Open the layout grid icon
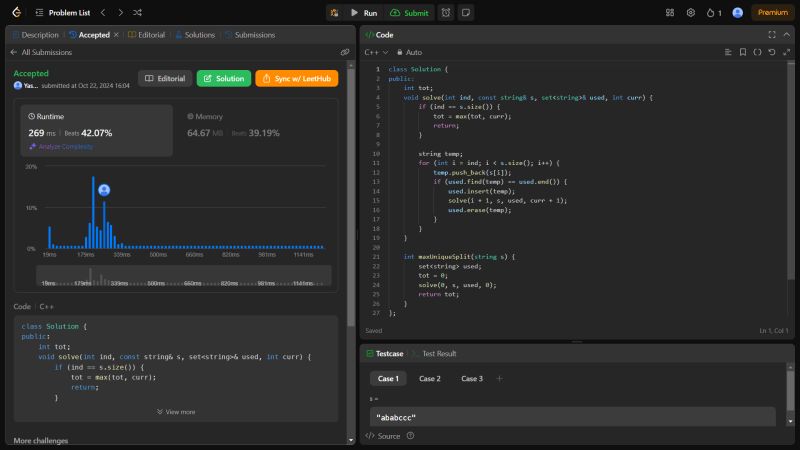 tap(670, 13)
